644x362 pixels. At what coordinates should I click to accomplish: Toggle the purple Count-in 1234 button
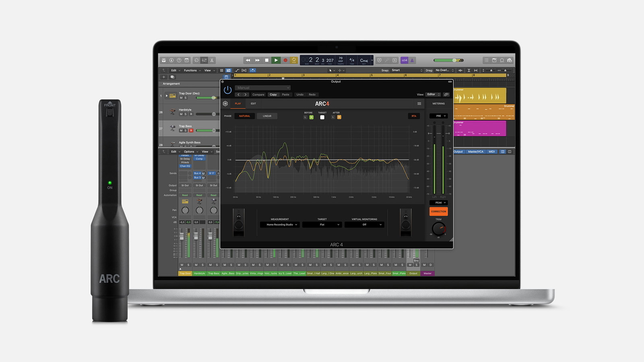pyautogui.click(x=404, y=60)
